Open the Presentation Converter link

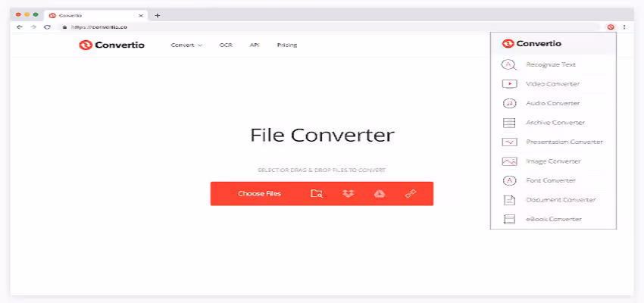tap(564, 142)
